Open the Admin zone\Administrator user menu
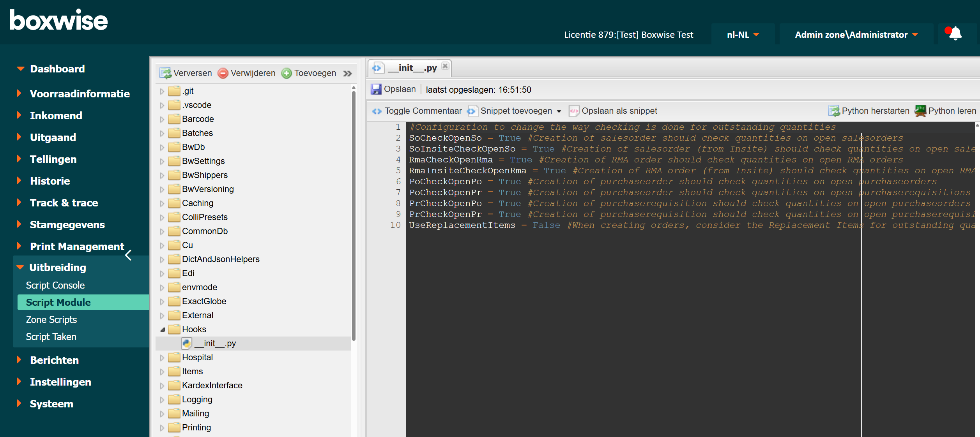 point(856,35)
